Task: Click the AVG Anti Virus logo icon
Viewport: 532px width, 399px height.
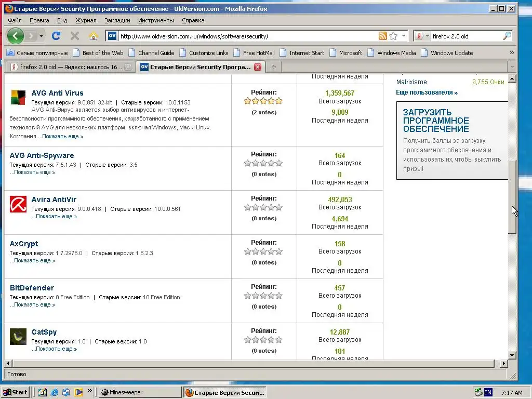Action: coord(18,97)
